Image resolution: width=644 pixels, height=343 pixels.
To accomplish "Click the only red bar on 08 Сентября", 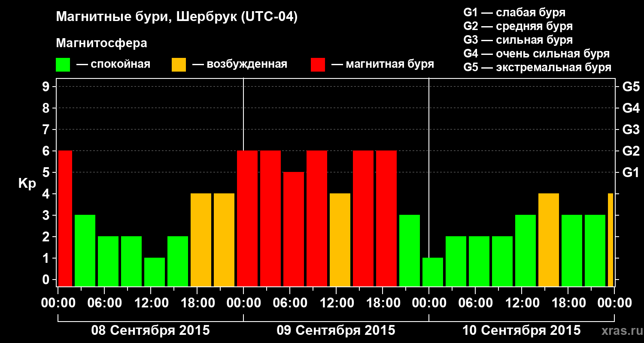I will pyautogui.click(x=65, y=218).
